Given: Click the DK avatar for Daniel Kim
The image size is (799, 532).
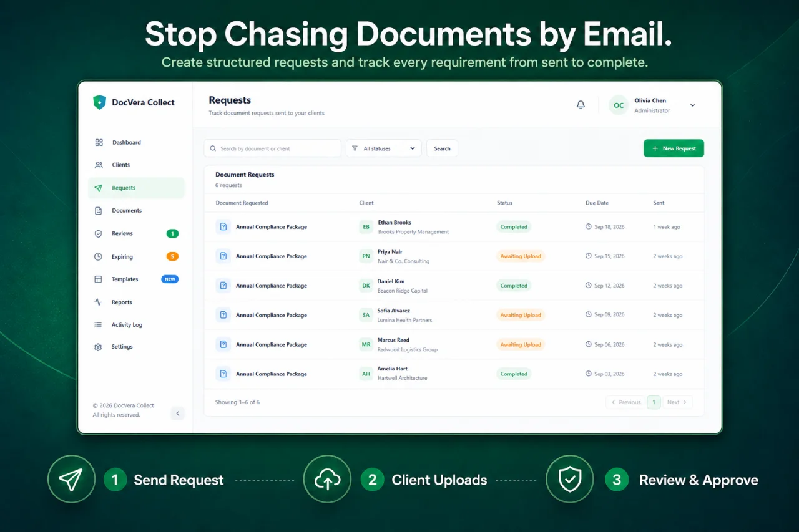Looking at the screenshot, I should point(366,286).
